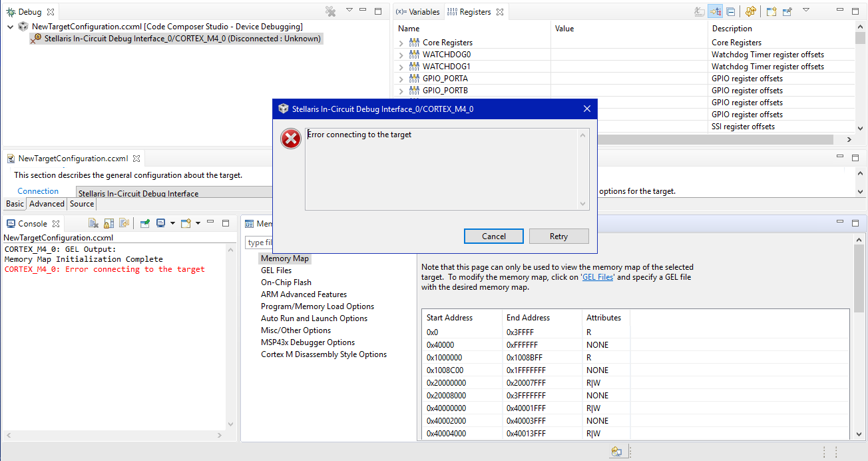The width and height of the screenshot is (868, 461).
Task: Select Memory Map in options list
Action: tap(285, 258)
